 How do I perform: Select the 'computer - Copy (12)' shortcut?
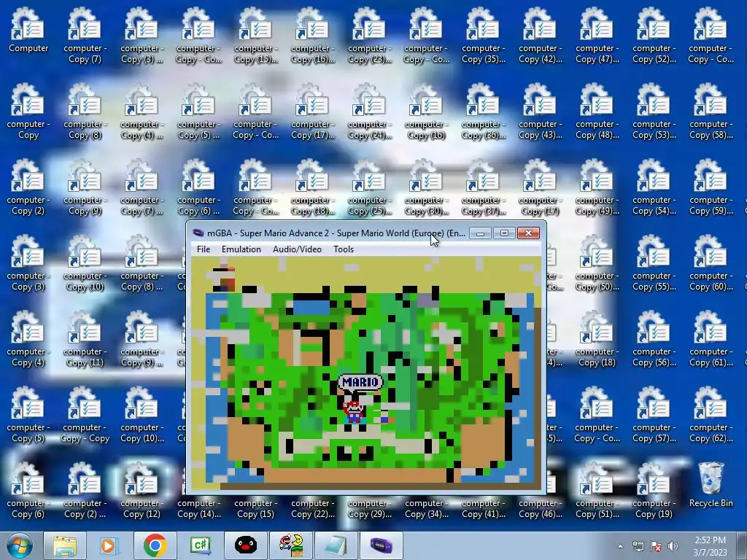click(x=142, y=491)
